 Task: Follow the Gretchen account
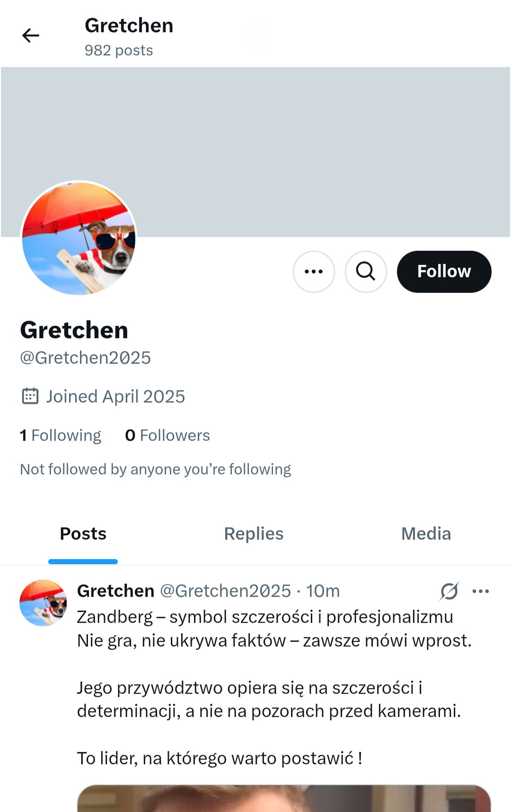pos(444,271)
